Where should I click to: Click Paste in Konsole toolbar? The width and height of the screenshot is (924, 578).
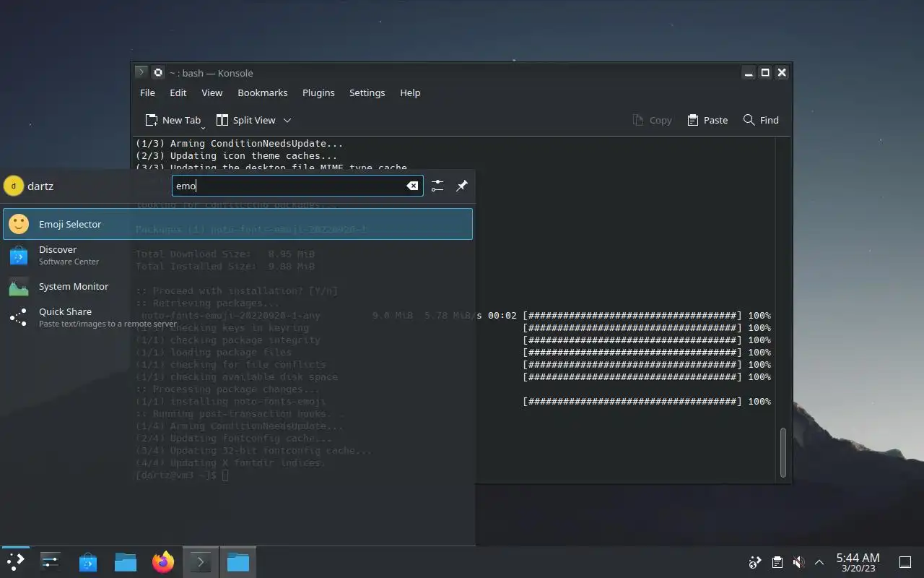[707, 120]
